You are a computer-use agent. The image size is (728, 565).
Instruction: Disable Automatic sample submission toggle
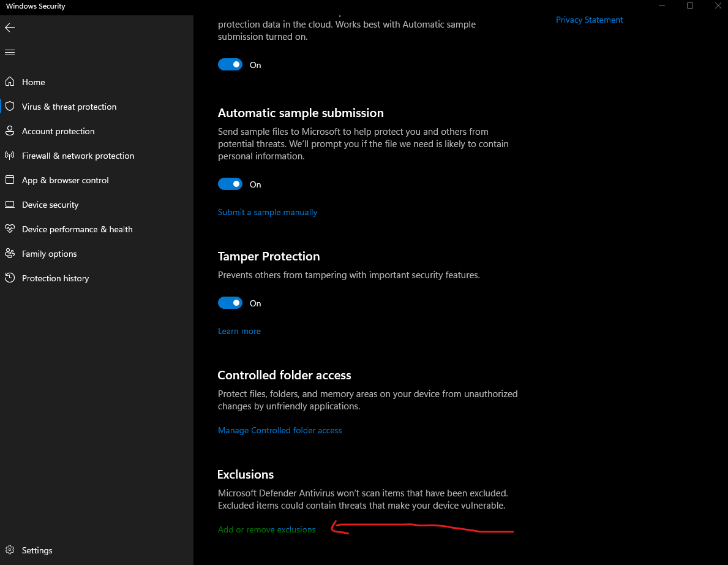click(x=230, y=184)
